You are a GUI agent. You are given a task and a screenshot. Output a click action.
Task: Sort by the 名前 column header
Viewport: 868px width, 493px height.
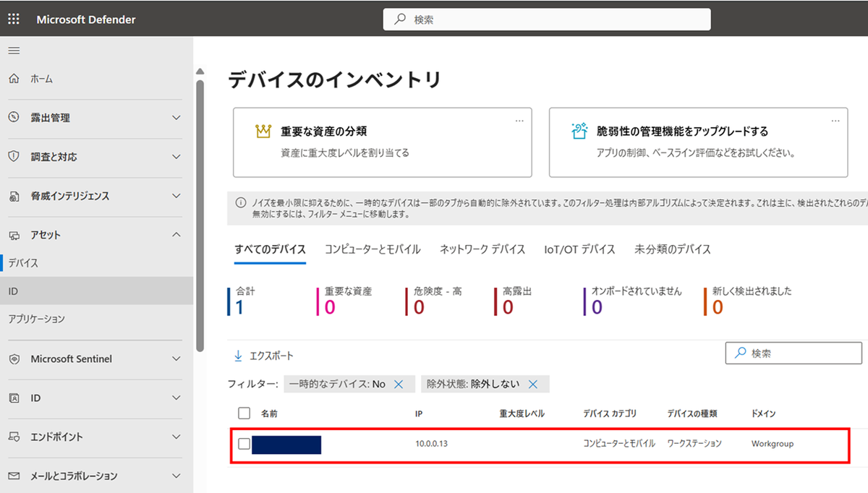click(x=269, y=413)
